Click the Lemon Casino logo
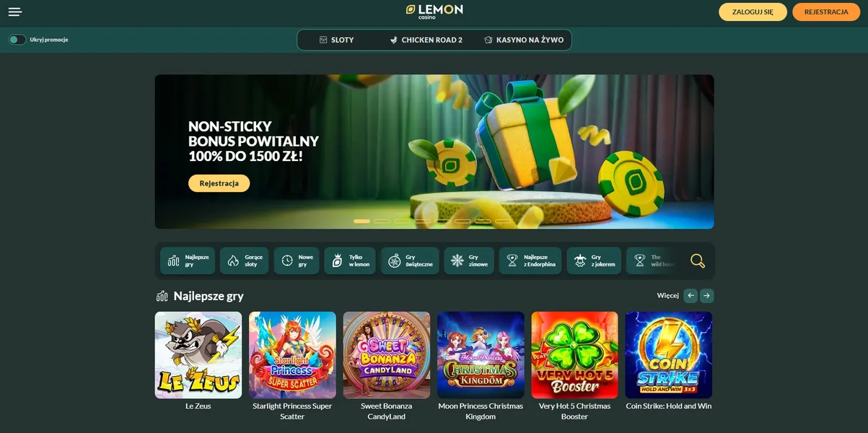 (434, 11)
